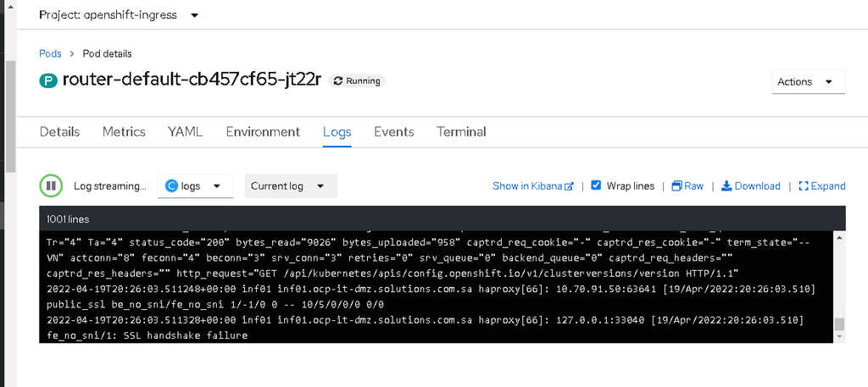Click the SSL handshake failure log line

[147, 335]
